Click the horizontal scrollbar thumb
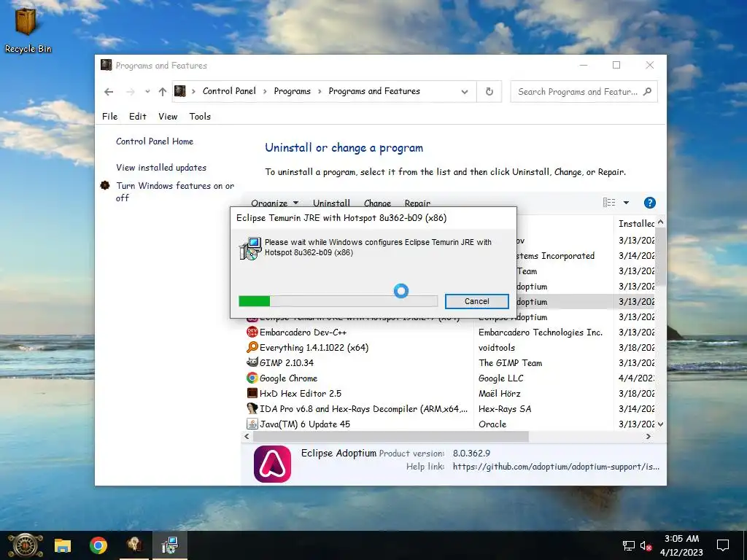This screenshot has width=747, height=560. pyautogui.click(x=391, y=436)
